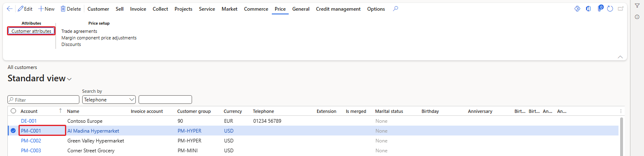
Task: Switch to the Collect tab
Action: click(160, 9)
